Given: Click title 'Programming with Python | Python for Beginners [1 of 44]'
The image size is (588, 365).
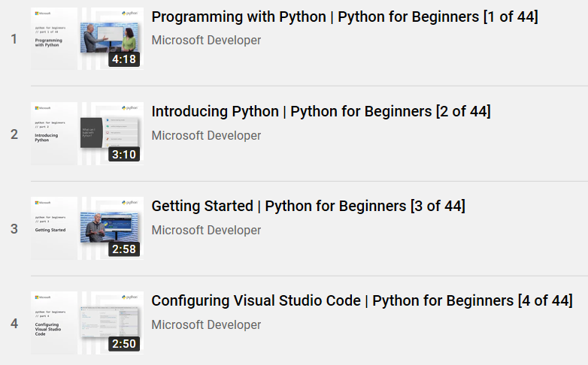Looking at the screenshot, I should point(344,17).
